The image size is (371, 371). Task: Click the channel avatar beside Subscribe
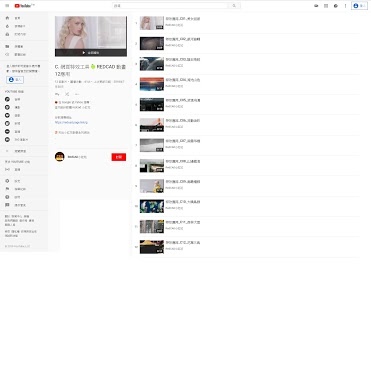(x=60, y=157)
